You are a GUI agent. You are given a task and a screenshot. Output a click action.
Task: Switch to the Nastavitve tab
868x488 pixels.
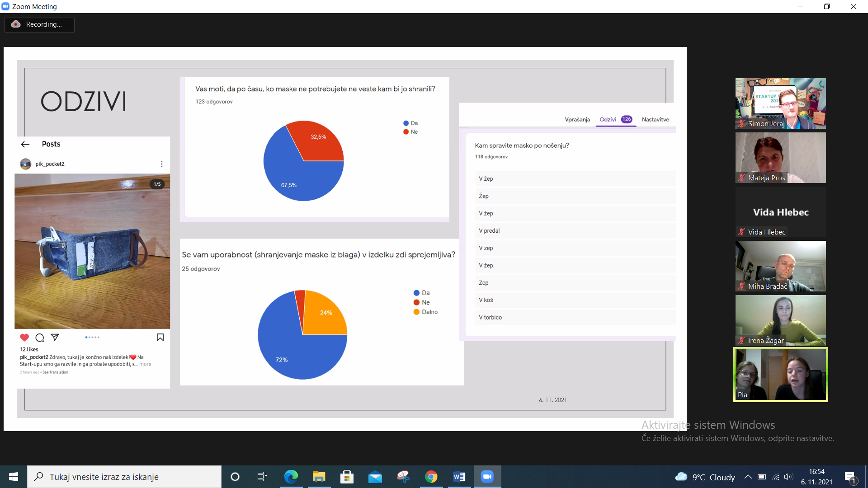click(655, 120)
